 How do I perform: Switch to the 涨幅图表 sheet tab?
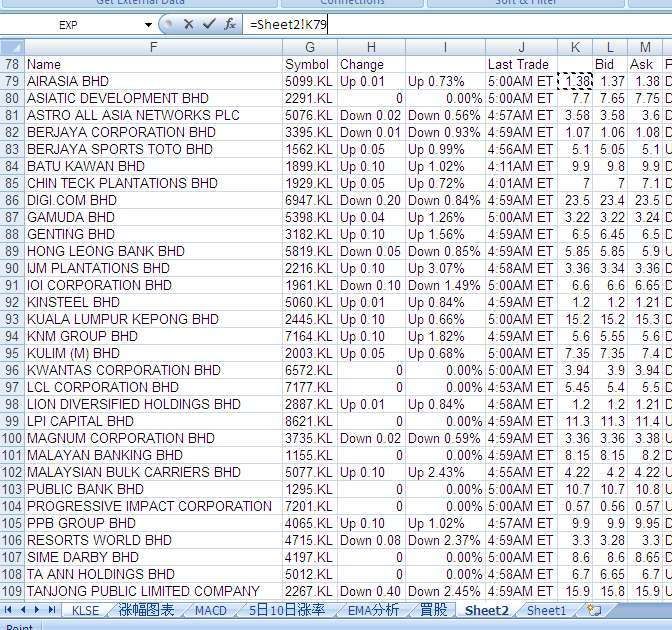coord(146,610)
